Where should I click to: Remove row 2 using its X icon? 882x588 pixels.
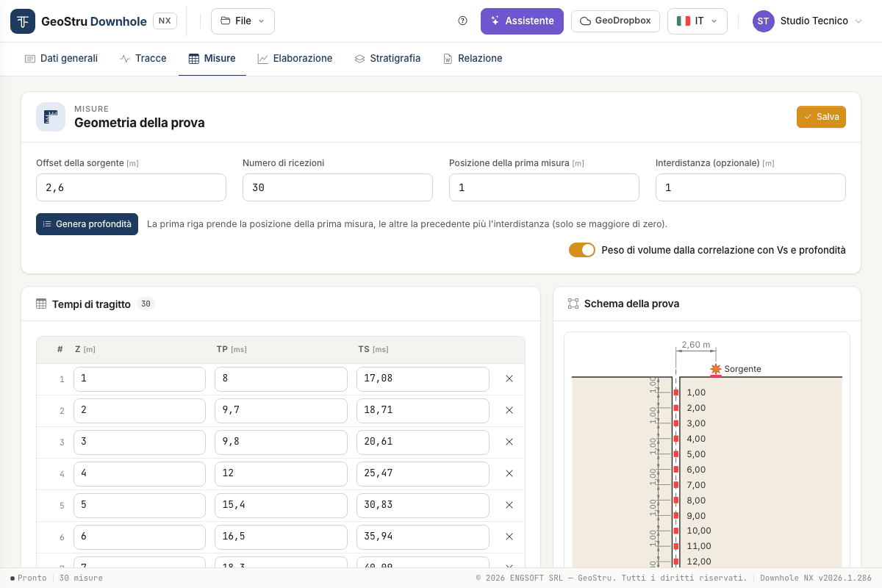point(509,411)
